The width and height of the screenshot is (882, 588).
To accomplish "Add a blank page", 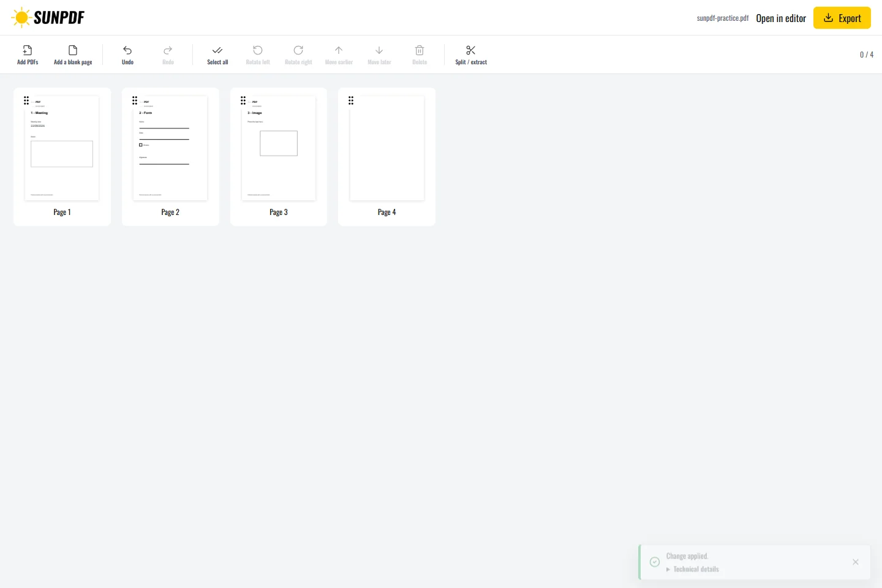I will (x=73, y=55).
